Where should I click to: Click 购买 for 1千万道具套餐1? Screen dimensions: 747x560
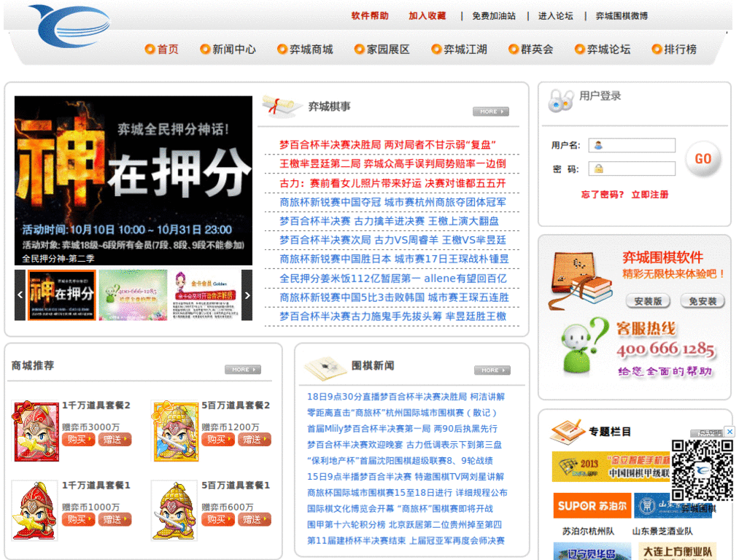(x=79, y=519)
